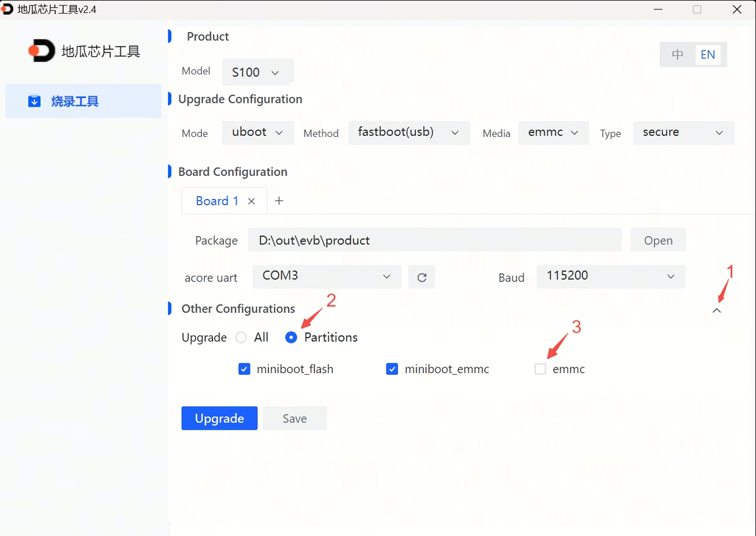
Task: Collapse the Other Configurations section
Action: tap(716, 311)
